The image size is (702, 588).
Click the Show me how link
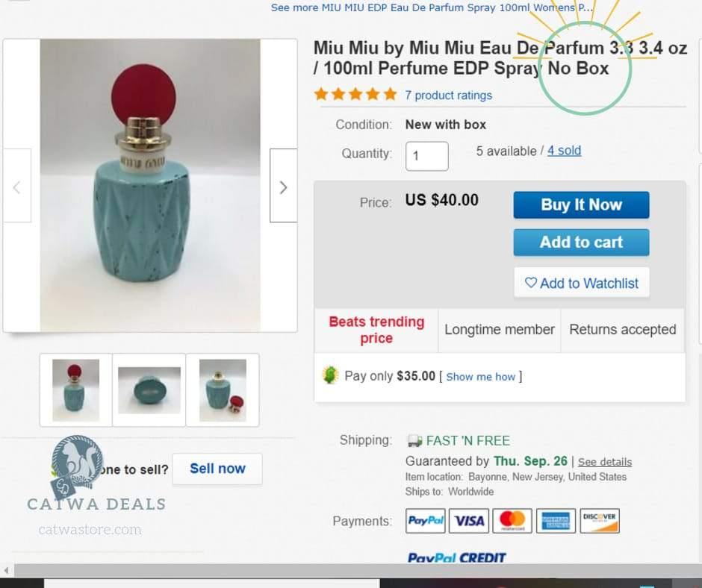[482, 377]
